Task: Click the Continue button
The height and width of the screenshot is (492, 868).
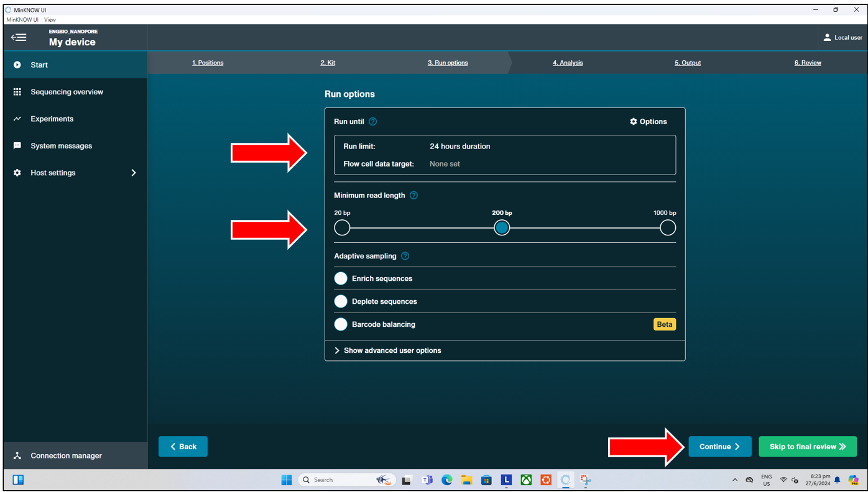Action: point(720,447)
